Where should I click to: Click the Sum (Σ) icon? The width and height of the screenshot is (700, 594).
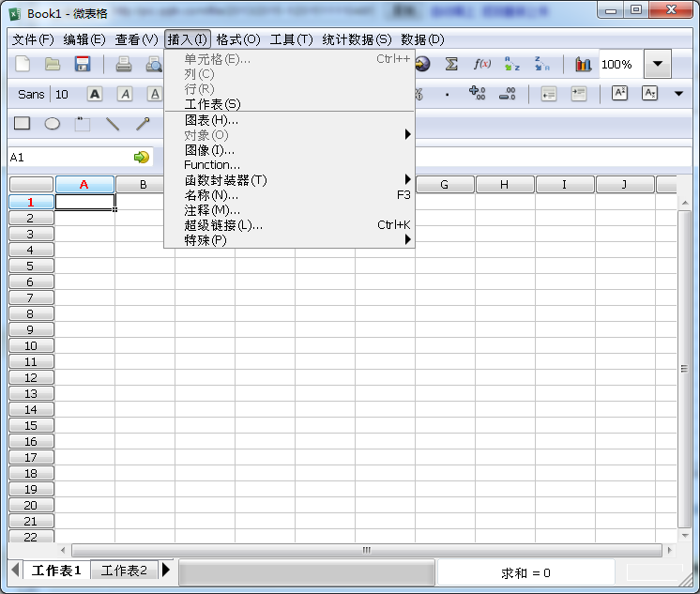pos(451,64)
